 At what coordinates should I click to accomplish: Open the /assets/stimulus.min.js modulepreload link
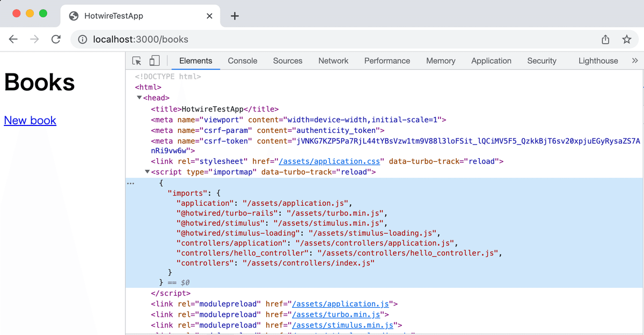tap(343, 325)
